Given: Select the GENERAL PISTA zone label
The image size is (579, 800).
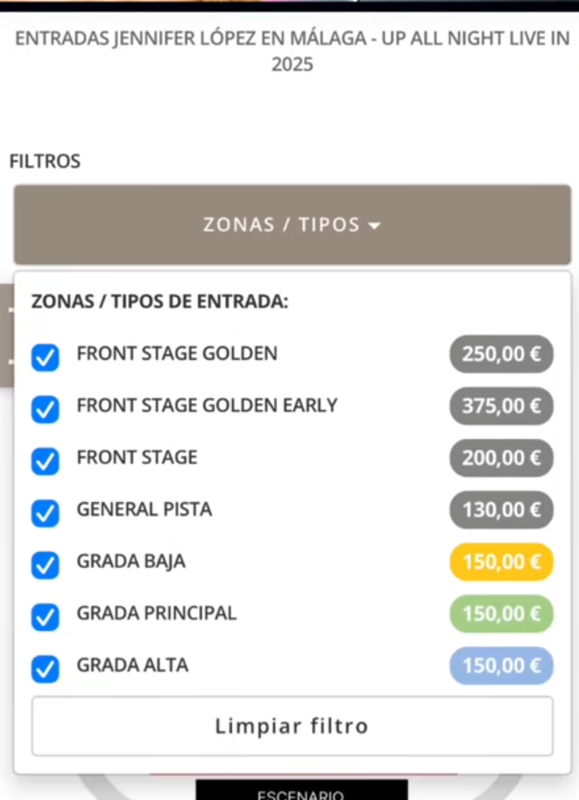Looking at the screenshot, I should coord(144,509).
